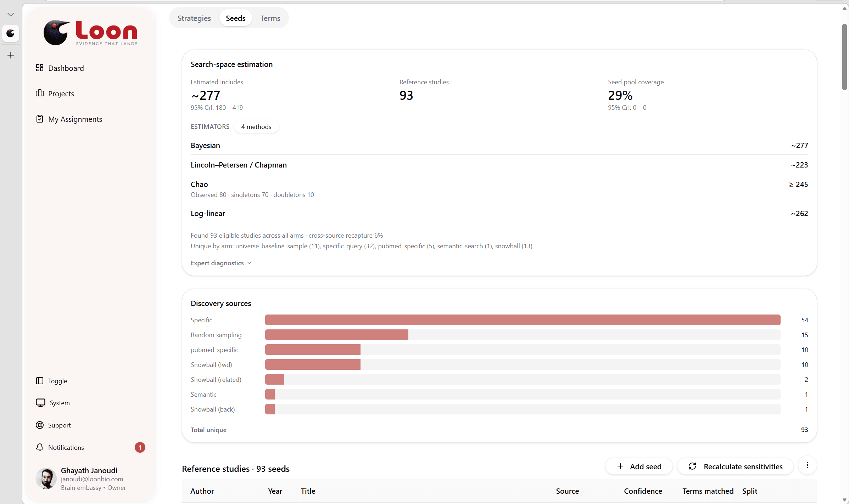Switch the System theme setting
The image size is (849, 504).
(x=52, y=403)
